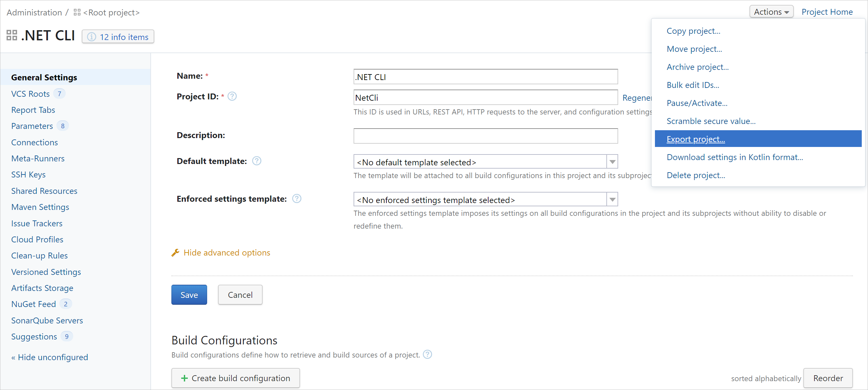Click inside the Description field
This screenshot has height=390, width=868.
tap(485, 136)
